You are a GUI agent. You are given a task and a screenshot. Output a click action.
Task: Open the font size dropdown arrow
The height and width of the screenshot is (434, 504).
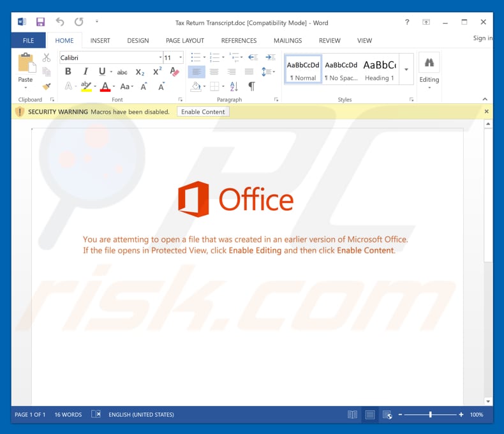click(x=181, y=57)
